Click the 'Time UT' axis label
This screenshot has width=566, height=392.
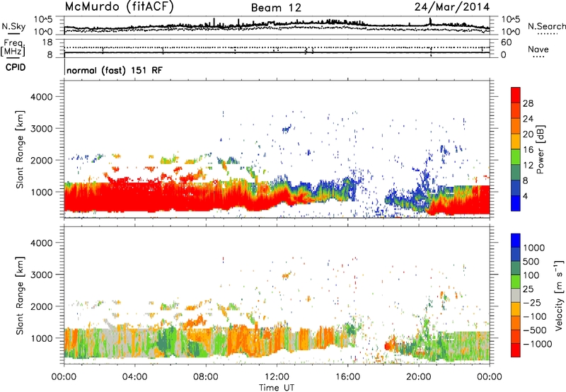pos(277,388)
